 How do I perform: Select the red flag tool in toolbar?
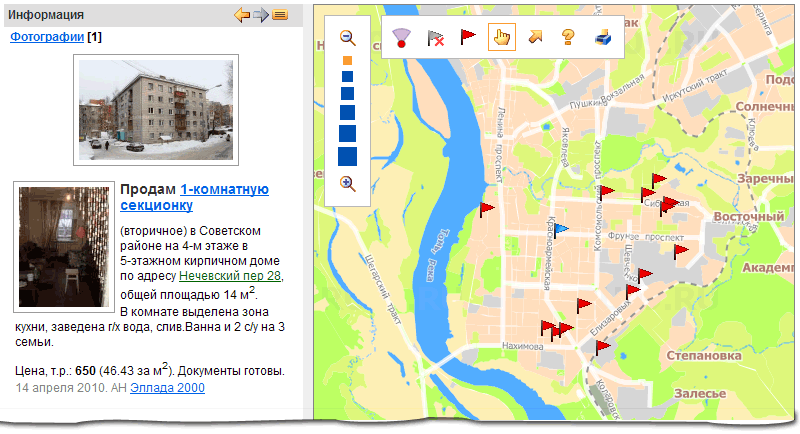[467, 38]
